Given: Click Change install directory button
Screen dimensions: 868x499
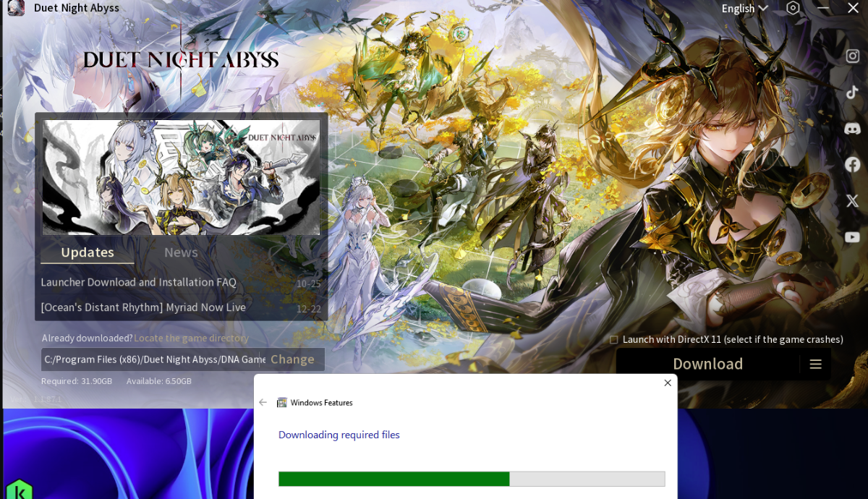Looking at the screenshot, I should 292,359.
